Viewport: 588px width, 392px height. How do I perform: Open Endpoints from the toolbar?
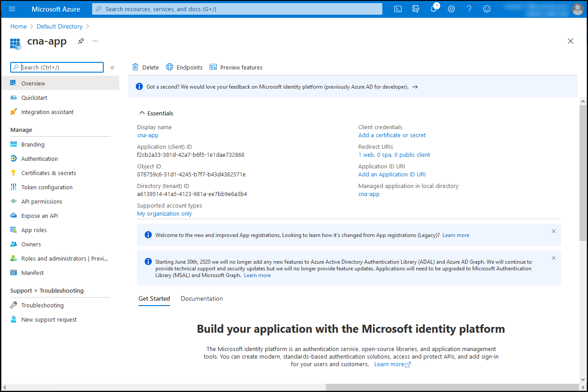click(x=184, y=67)
